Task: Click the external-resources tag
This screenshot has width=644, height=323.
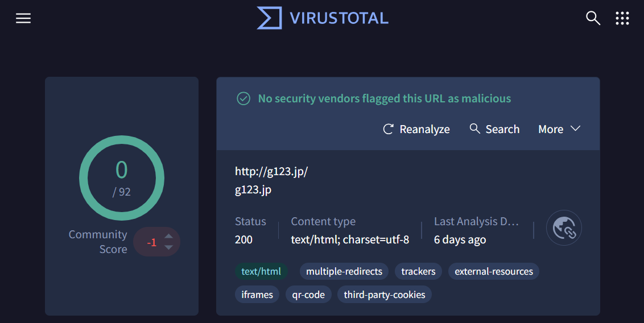Action: point(494,271)
